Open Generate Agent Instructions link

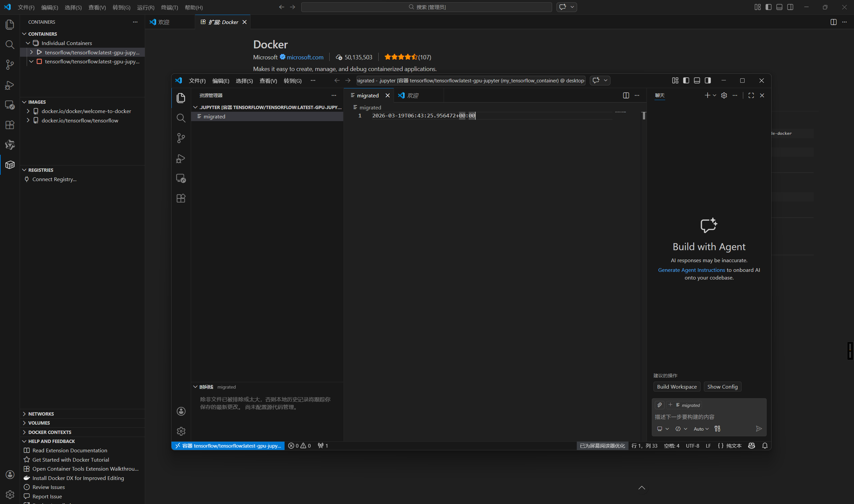(x=691, y=270)
